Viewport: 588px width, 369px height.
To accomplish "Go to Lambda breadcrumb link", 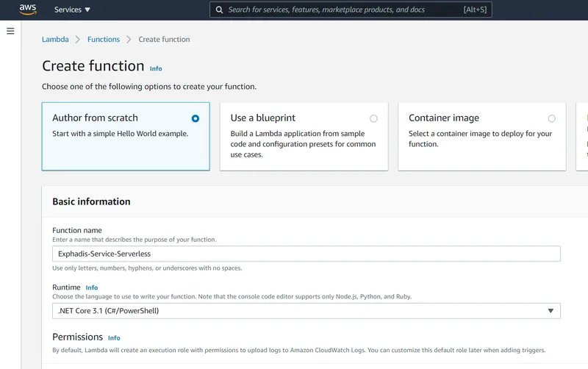I will click(x=55, y=40).
